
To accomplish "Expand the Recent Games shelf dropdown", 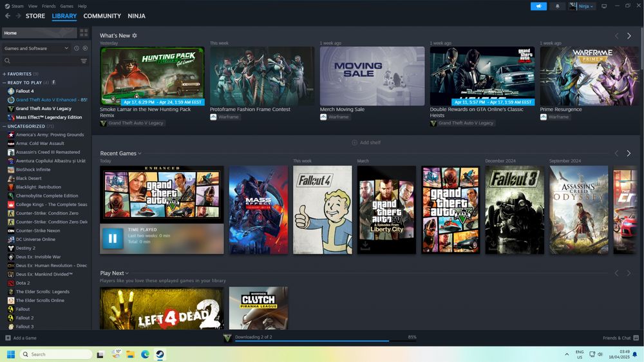I will click(x=140, y=153).
